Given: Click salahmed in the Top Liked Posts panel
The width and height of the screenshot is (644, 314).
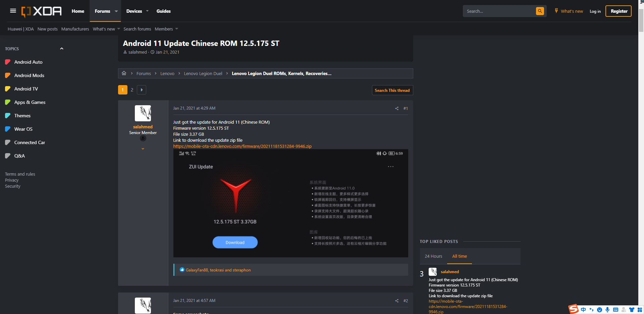Looking at the screenshot, I should [450, 271].
